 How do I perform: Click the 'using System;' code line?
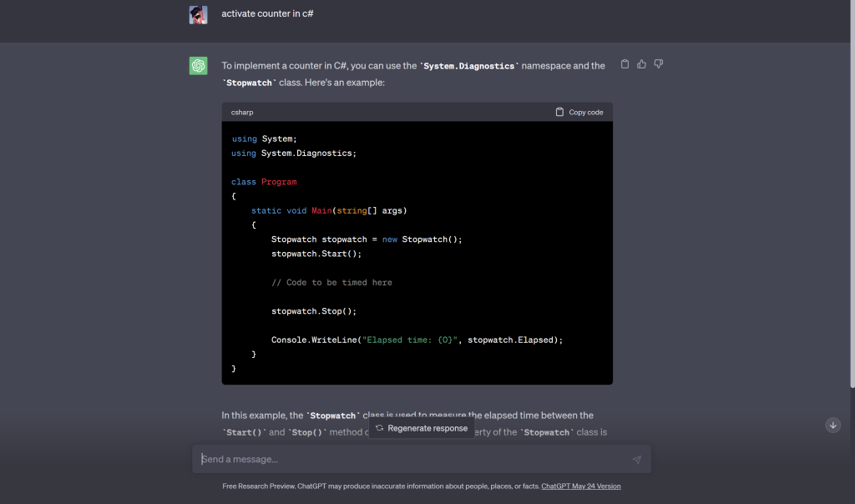pos(265,139)
